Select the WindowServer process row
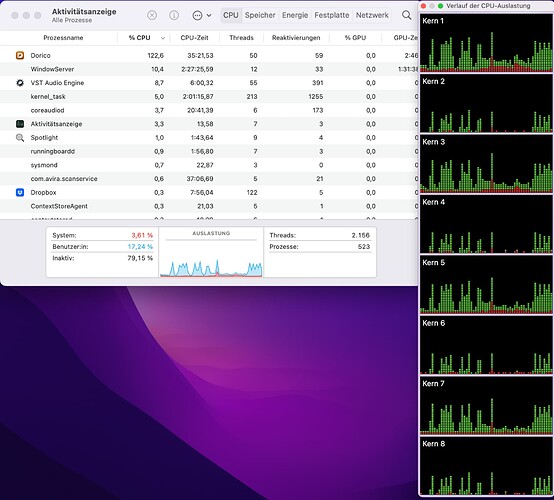 [209, 69]
